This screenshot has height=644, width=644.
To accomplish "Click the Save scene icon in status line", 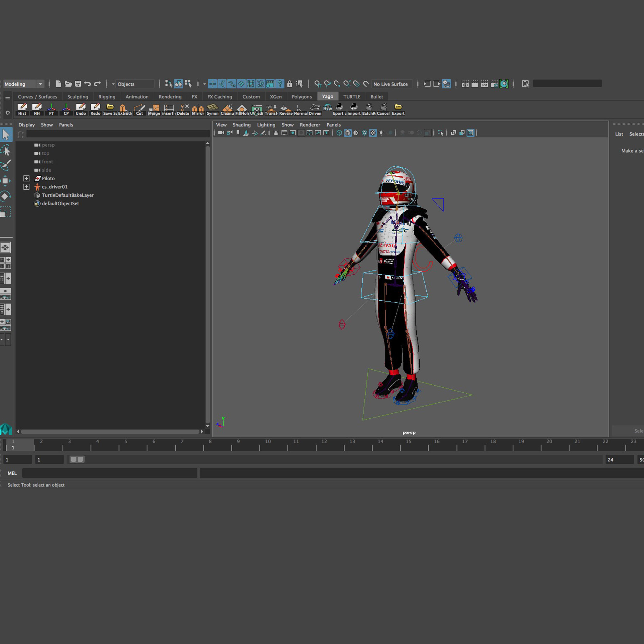I will (x=78, y=84).
